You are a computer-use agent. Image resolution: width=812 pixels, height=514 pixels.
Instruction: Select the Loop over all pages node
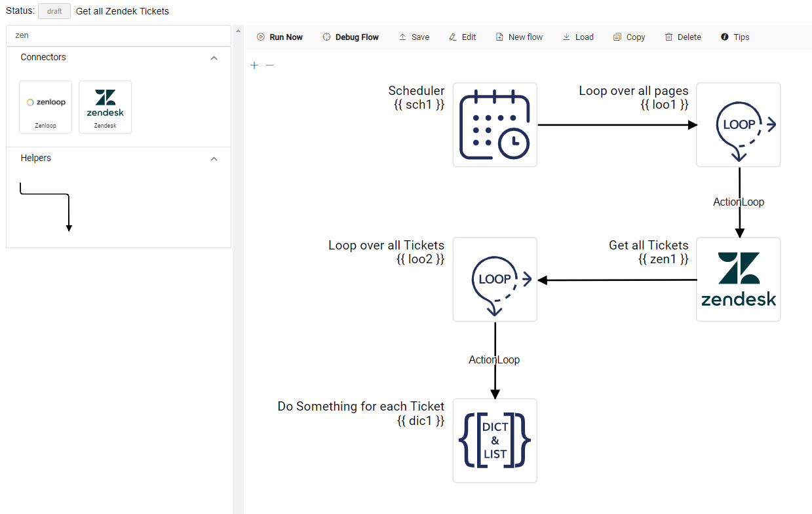(739, 124)
